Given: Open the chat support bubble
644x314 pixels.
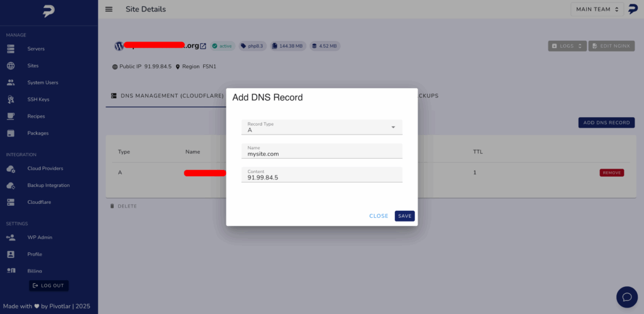Looking at the screenshot, I should click(627, 297).
